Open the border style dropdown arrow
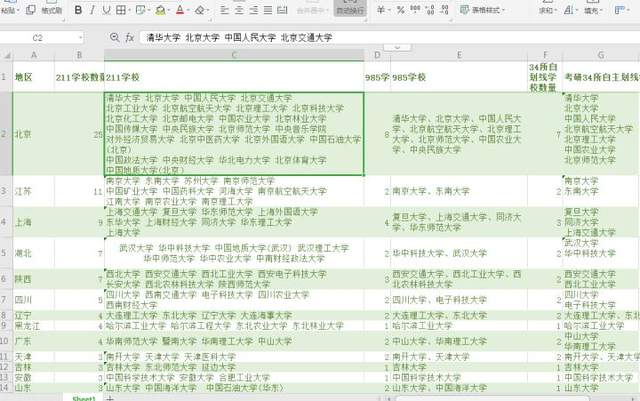The height and width of the screenshot is (401, 640). pos(129,11)
